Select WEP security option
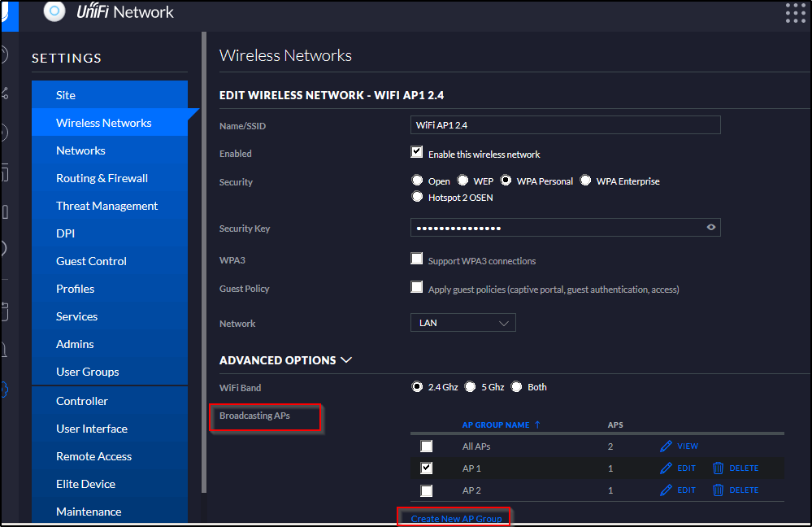 [x=462, y=181]
